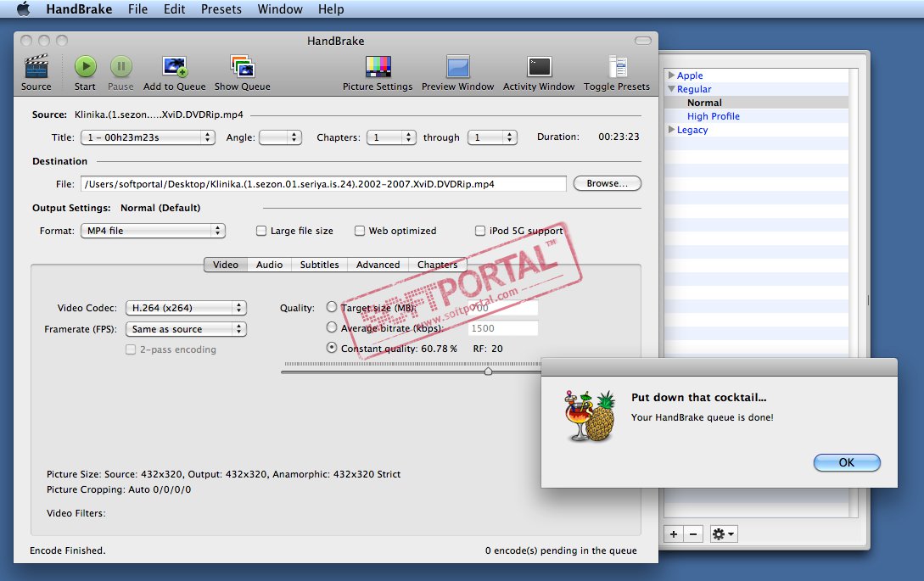
Task: Switch to the Advanced tab
Action: [378, 265]
